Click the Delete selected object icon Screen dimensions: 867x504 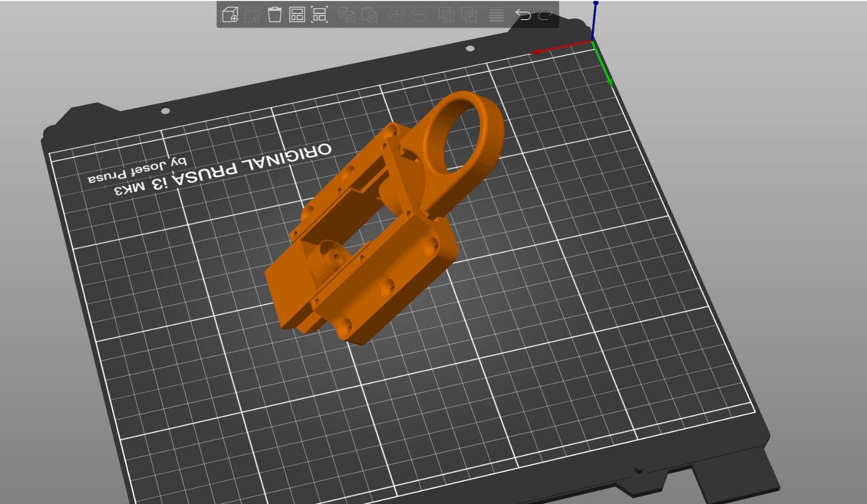pos(253,15)
